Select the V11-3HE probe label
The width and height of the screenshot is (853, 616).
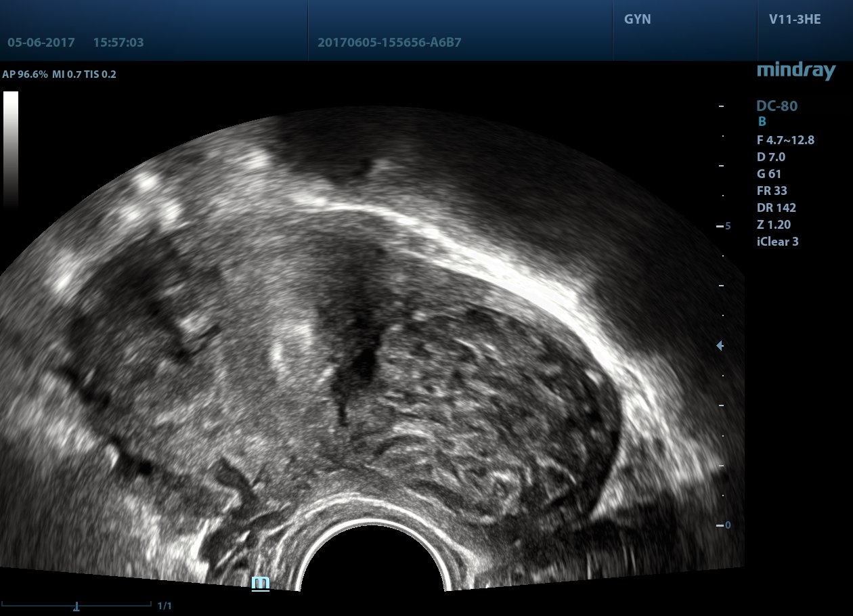click(795, 20)
